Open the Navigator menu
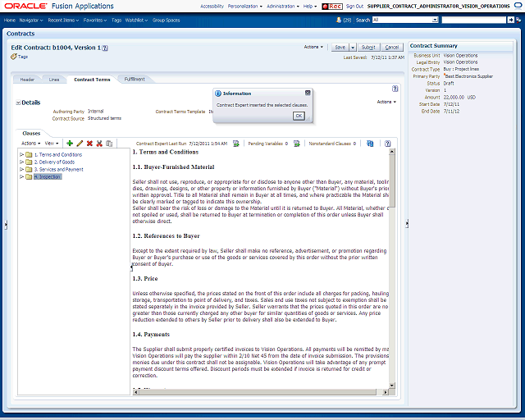The height and width of the screenshot is (420, 525). 31,21
